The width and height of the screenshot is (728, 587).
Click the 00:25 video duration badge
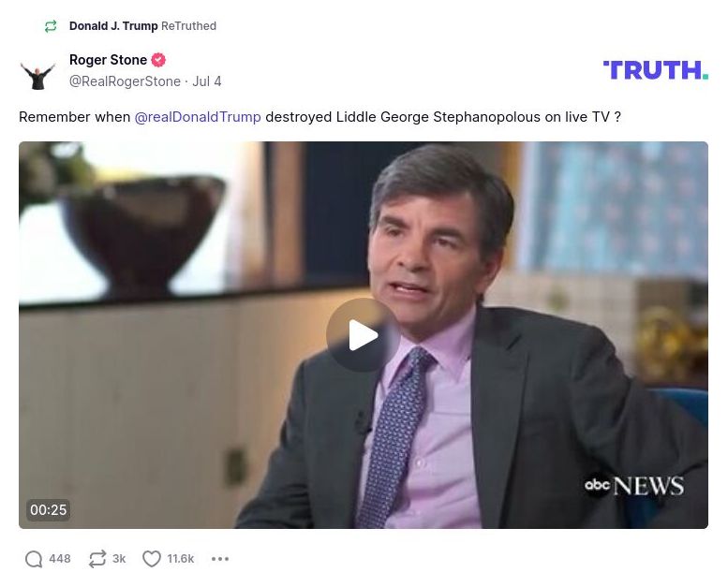(49, 509)
